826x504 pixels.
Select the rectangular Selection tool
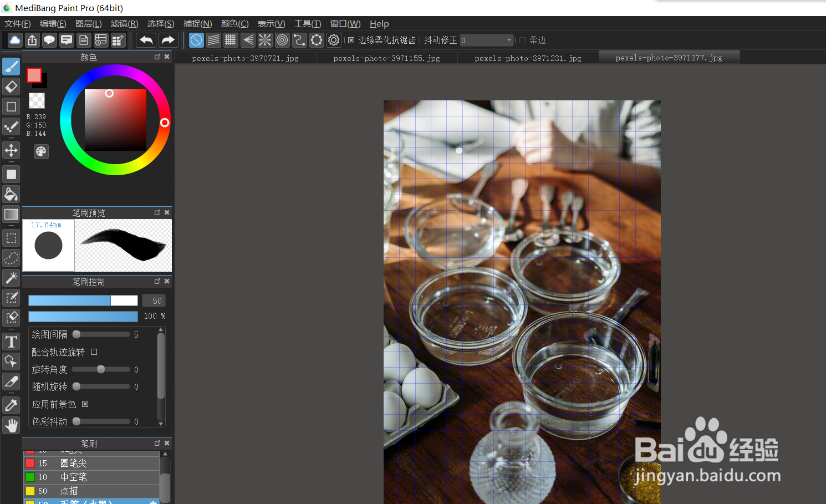(11, 238)
